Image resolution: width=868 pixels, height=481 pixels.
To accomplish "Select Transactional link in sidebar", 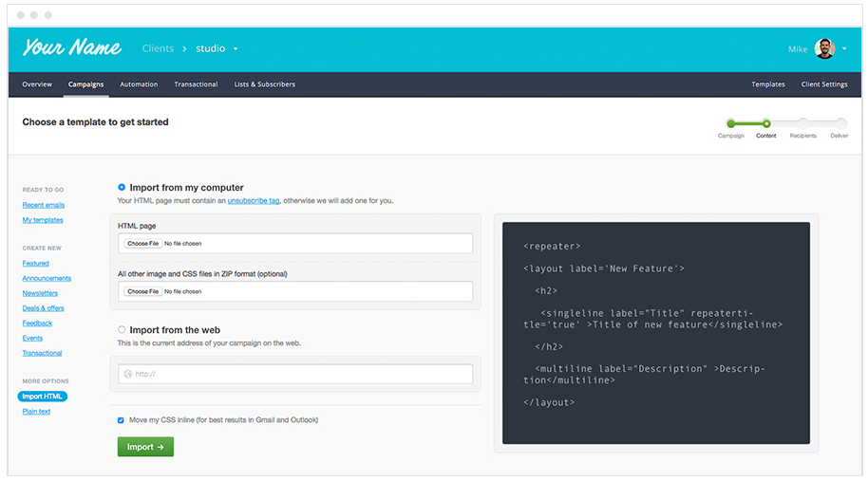I will tap(42, 353).
